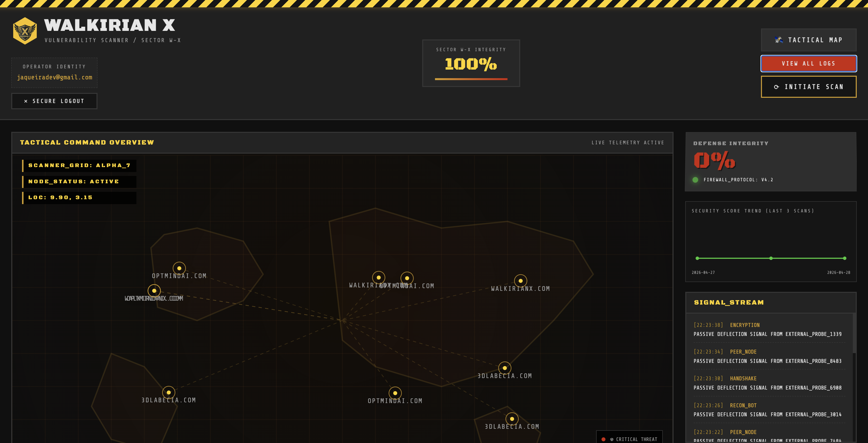
Task: Click the Operator Identity label
Action: [54, 67]
